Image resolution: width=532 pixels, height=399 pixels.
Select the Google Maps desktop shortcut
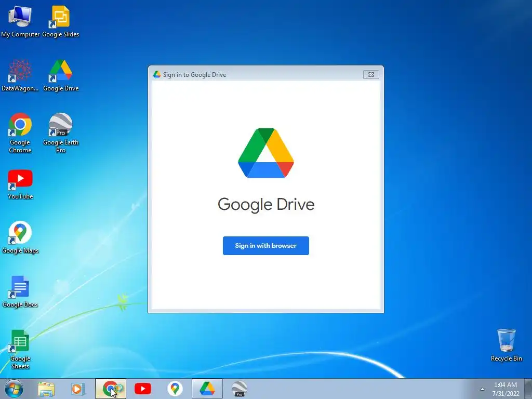pos(20,237)
